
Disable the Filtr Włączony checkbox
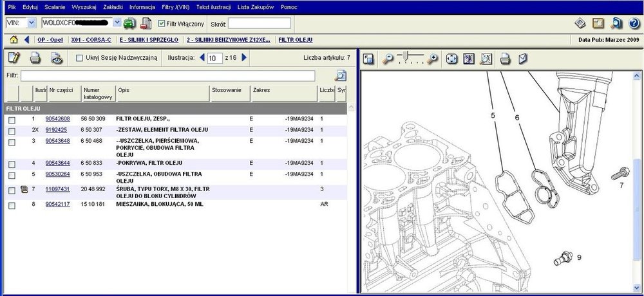click(161, 24)
